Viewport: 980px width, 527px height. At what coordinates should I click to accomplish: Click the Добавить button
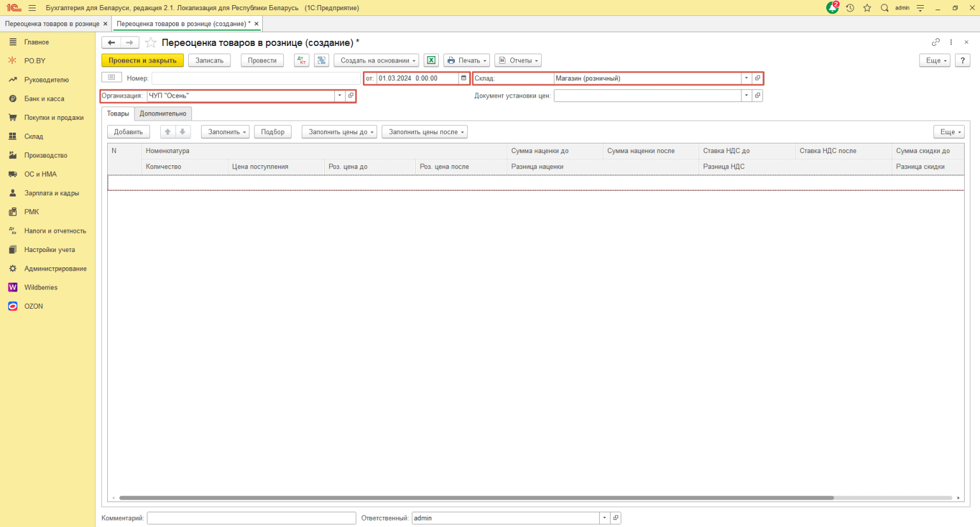pyautogui.click(x=128, y=132)
